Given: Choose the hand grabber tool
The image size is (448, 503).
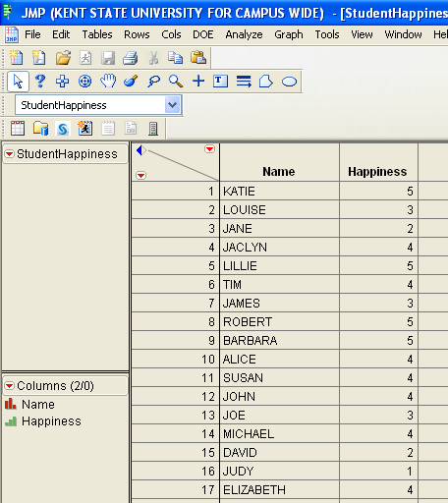Looking at the screenshot, I should tap(108, 82).
